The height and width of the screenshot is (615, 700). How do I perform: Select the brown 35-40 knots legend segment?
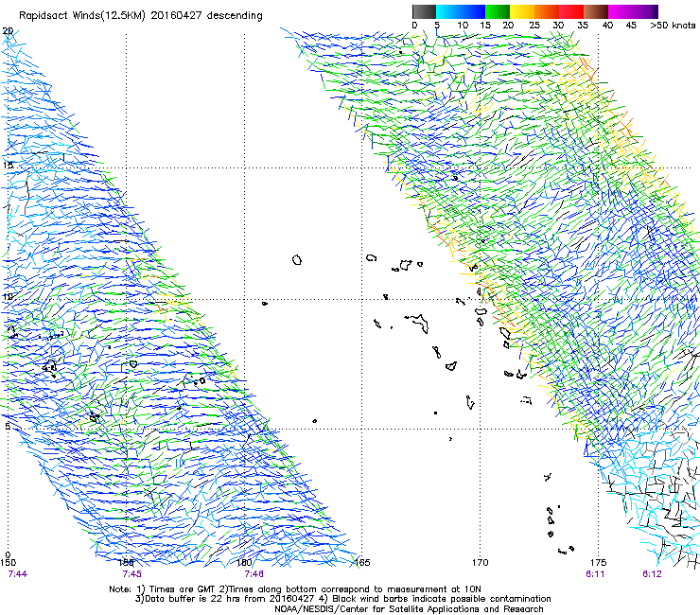(596, 11)
